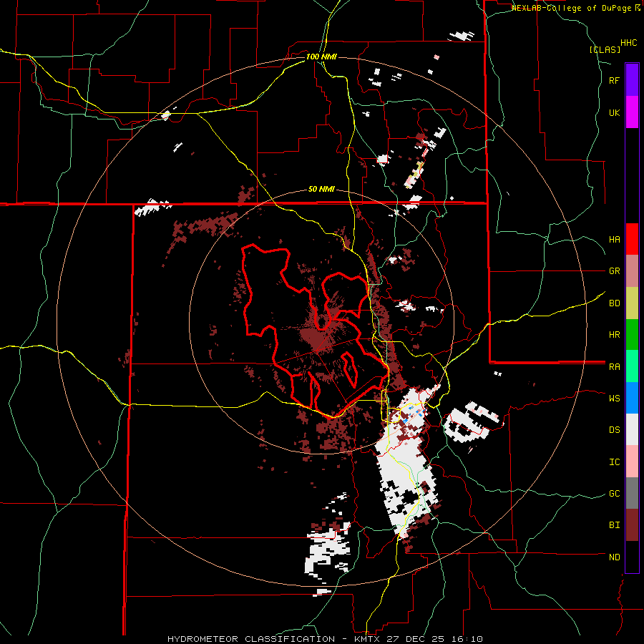
Task: Click the 16:10 timestamp text
Action: click(469, 639)
